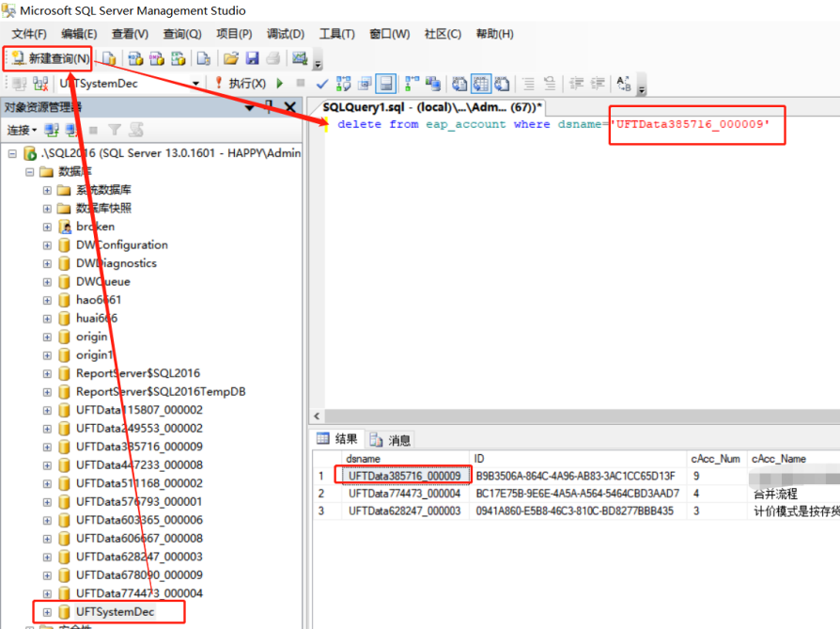Screen dimensions: 840x629
Task: Collapse the .\SQL2016 server node
Action: 12,154
